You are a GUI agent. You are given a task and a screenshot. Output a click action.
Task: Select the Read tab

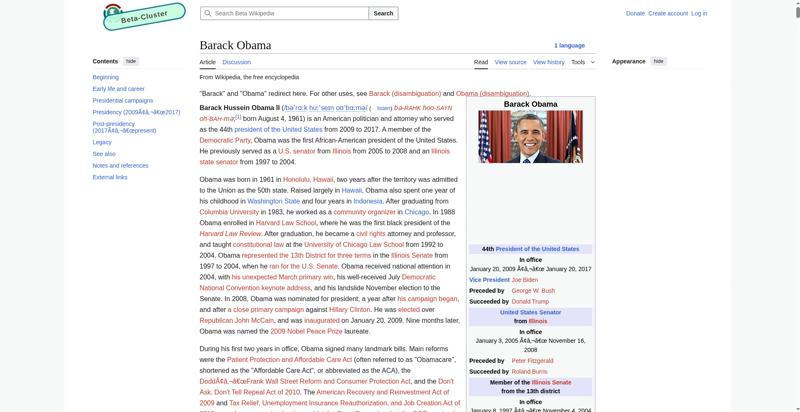tap(481, 62)
